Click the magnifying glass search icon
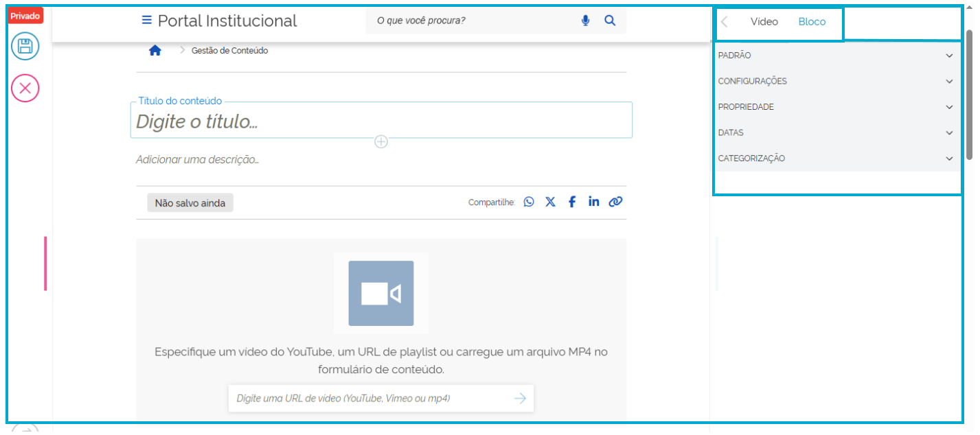980x435 pixels. (610, 21)
